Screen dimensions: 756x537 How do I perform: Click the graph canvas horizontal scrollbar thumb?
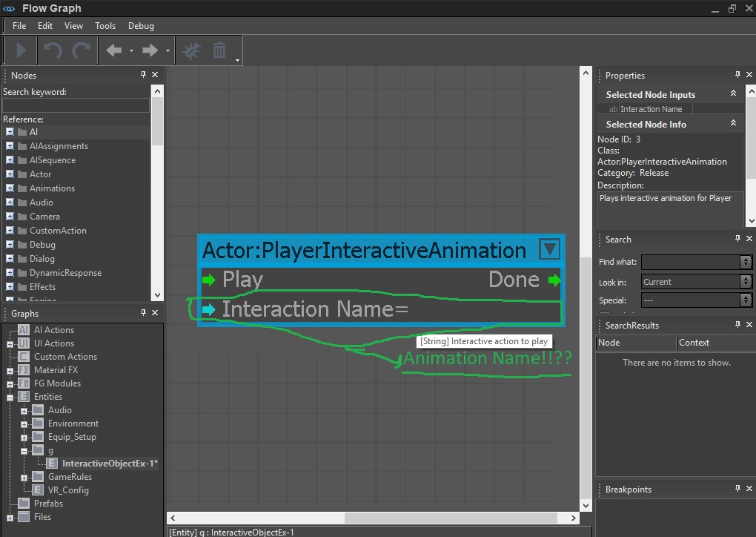coord(451,518)
